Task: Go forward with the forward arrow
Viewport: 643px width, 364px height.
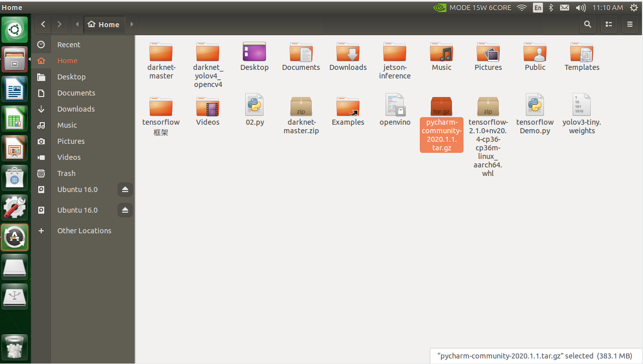Action: [59, 24]
